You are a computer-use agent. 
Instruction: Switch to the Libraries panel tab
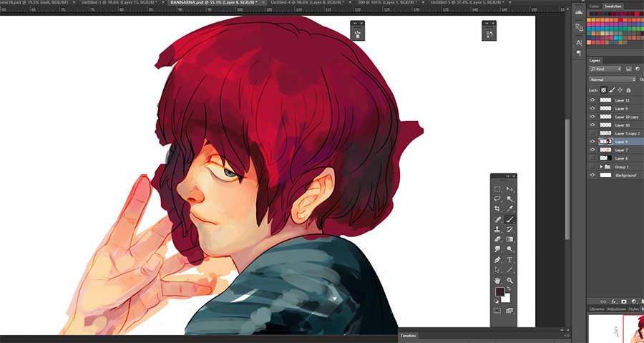point(597,309)
